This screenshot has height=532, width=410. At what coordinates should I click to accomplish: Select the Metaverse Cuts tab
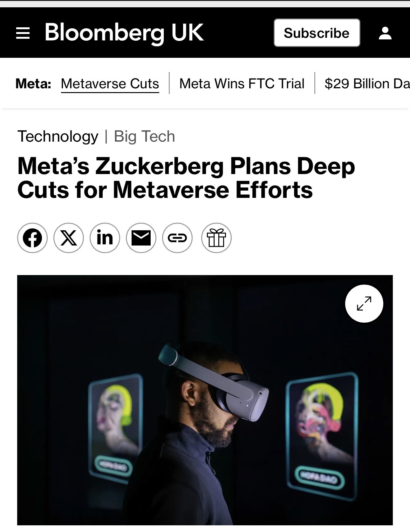tap(110, 84)
